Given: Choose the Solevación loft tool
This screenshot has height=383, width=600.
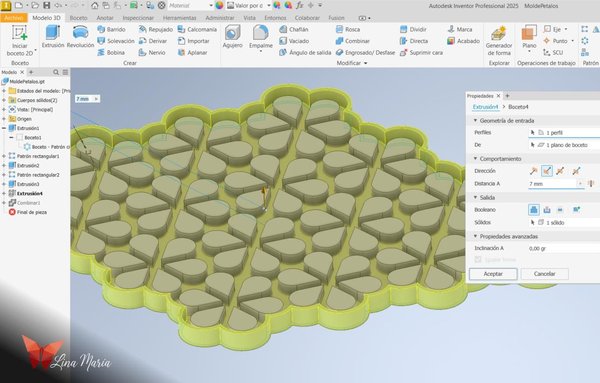Looking at the screenshot, I should (x=116, y=41).
